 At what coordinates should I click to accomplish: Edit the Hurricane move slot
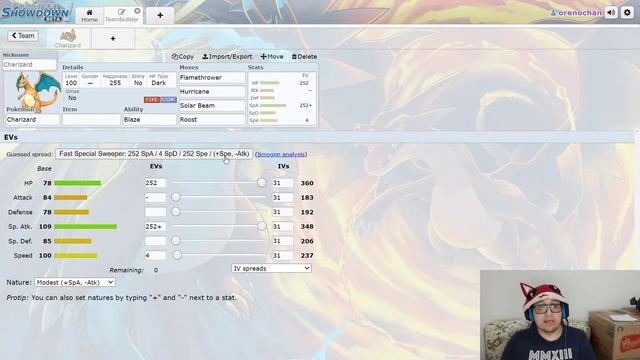212,91
